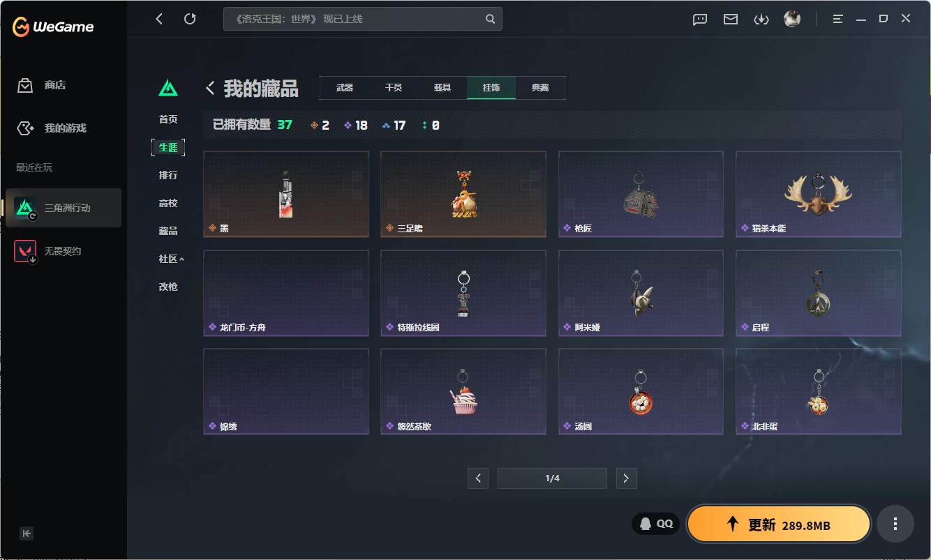This screenshot has height=560, width=931.
Task: Switch to the 武器 tab
Action: (x=345, y=88)
